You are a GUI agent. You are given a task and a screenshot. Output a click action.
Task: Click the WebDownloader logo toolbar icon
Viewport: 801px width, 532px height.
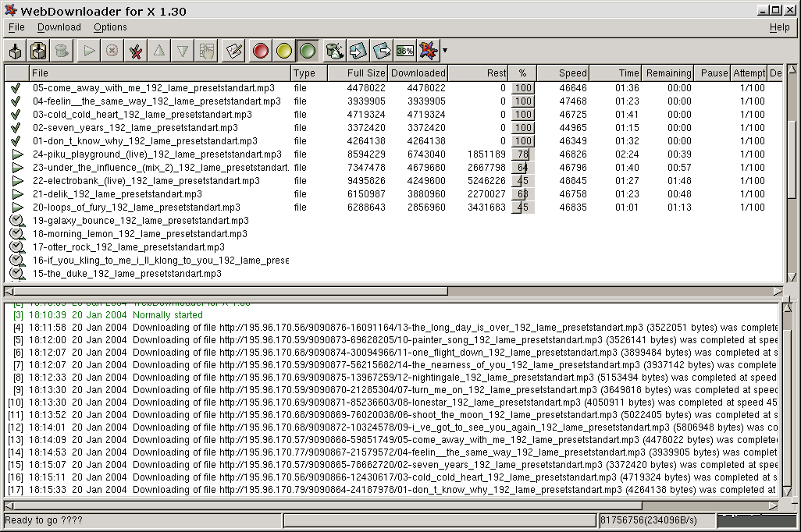click(x=429, y=51)
